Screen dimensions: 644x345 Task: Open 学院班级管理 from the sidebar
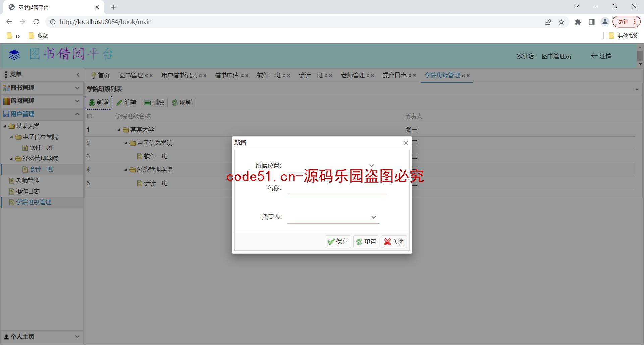tap(34, 202)
